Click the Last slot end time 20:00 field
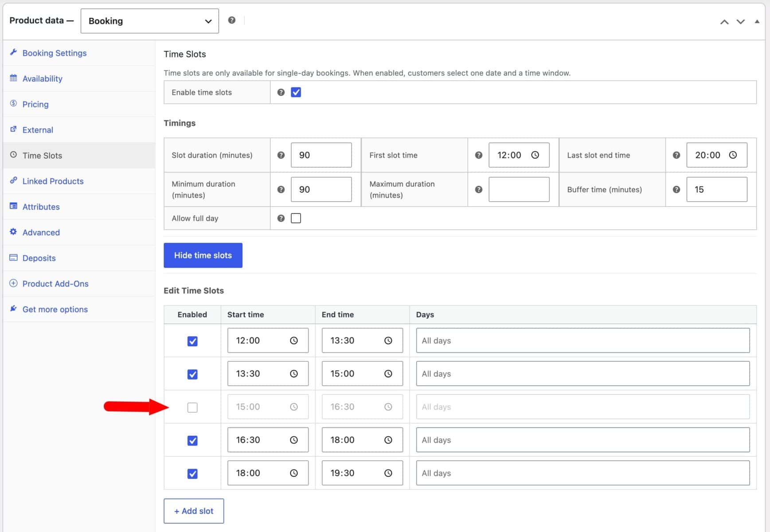Image resolution: width=770 pixels, height=532 pixels. [717, 155]
